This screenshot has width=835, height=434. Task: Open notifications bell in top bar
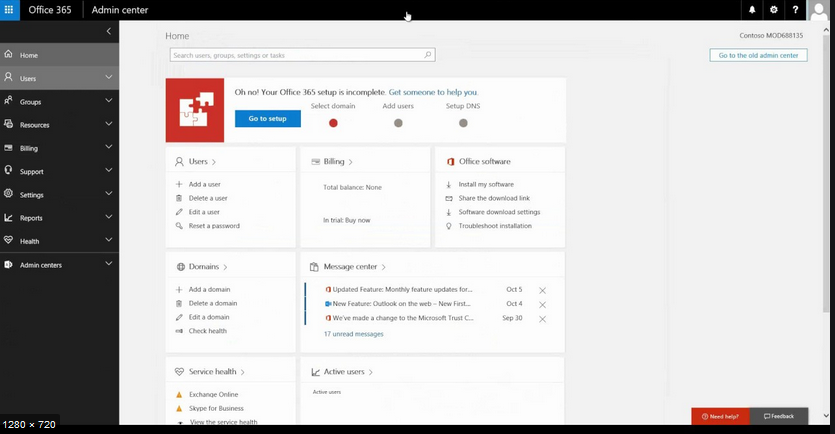click(x=752, y=10)
